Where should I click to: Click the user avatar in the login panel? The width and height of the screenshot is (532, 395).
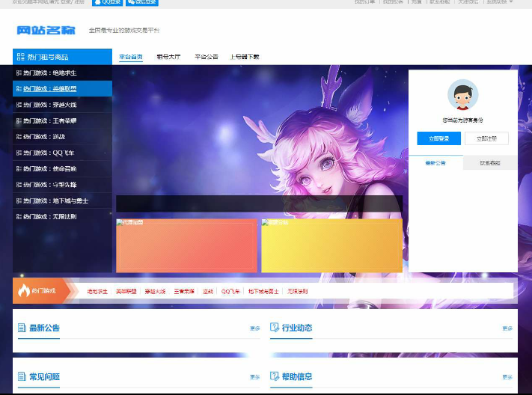pos(462,95)
